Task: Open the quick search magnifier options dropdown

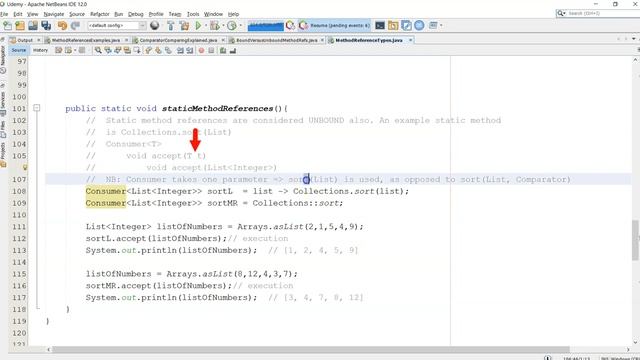Action: click(562, 13)
